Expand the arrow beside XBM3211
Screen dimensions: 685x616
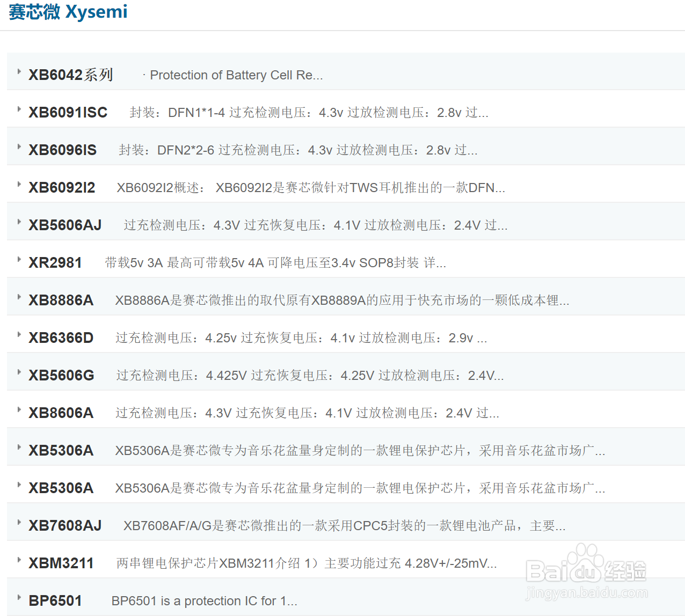(19, 560)
